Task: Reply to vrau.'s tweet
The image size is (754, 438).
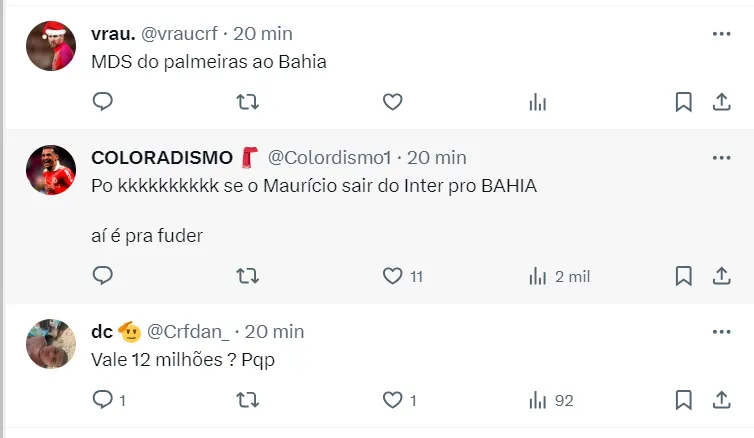Action: [103, 101]
